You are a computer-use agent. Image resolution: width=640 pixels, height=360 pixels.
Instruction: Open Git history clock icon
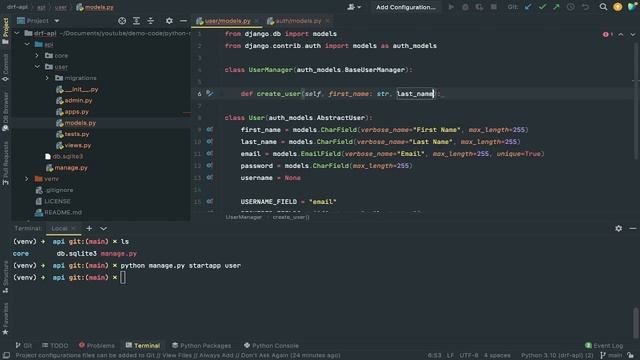571,7
